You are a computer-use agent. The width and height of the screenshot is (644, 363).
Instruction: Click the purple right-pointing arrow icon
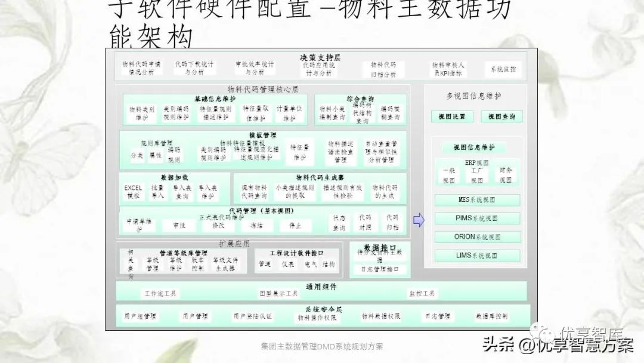tap(419, 220)
